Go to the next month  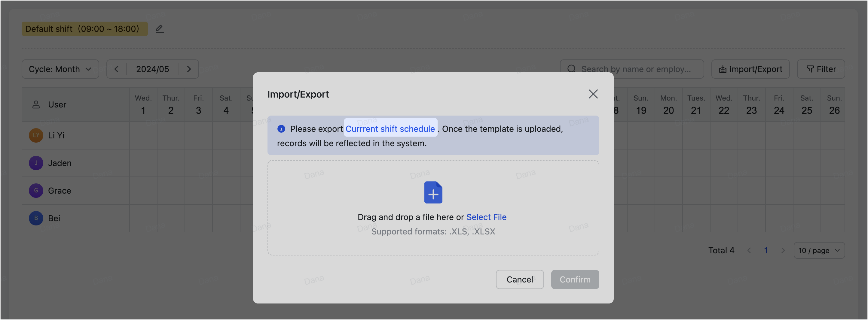189,69
